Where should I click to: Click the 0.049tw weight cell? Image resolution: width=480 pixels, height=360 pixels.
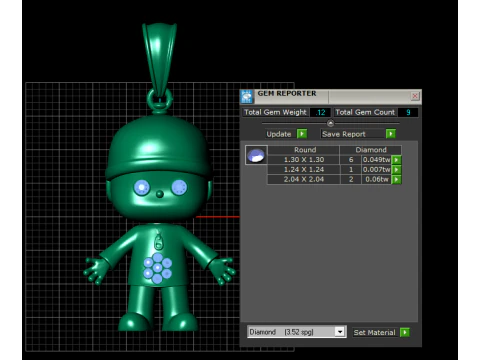pyautogui.click(x=376, y=160)
